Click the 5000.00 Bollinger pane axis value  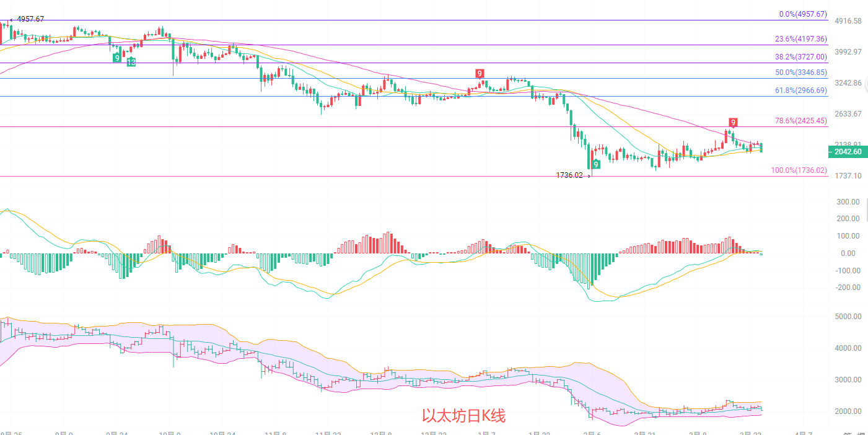pyautogui.click(x=848, y=317)
